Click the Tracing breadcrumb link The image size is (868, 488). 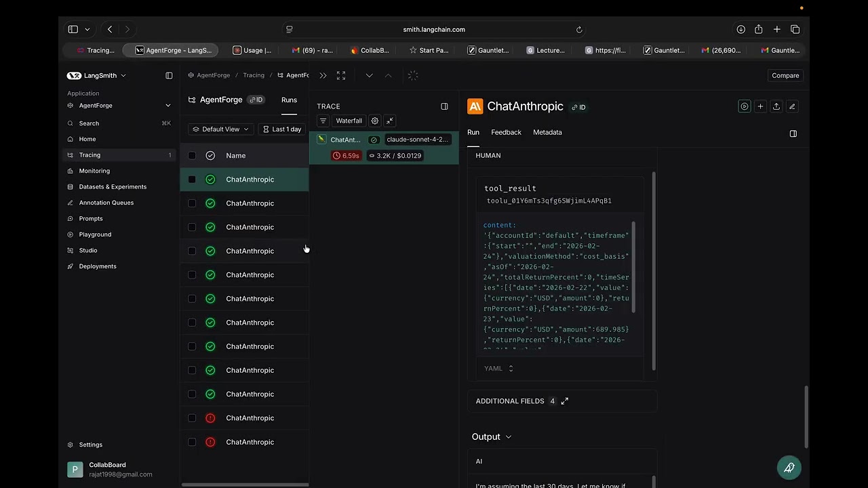254,75
